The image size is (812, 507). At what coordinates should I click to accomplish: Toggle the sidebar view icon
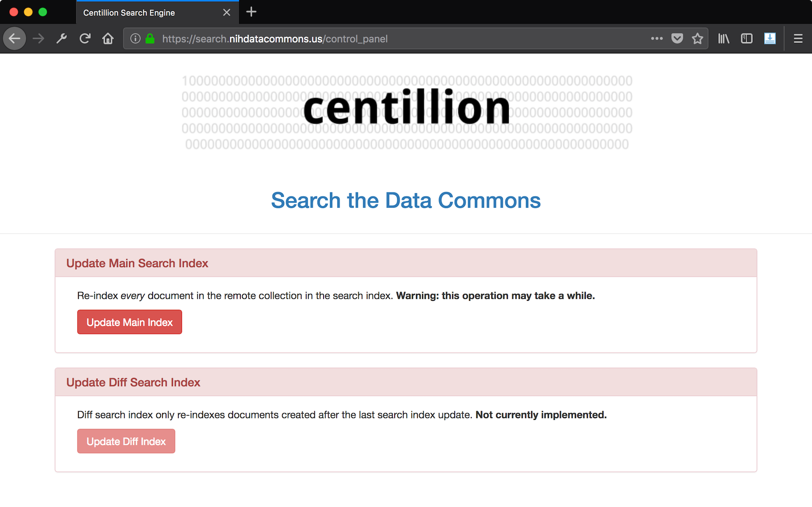[x=747, y=39]
